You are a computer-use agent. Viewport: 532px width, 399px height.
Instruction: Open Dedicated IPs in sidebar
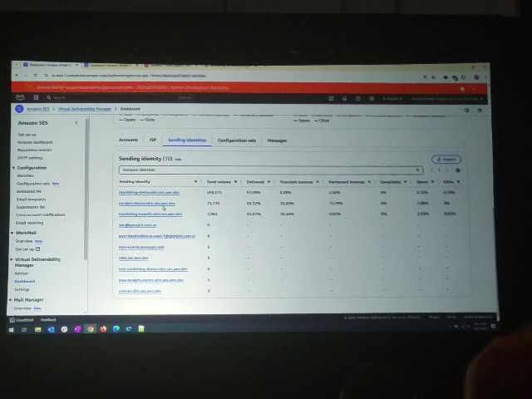pos(29,191)
